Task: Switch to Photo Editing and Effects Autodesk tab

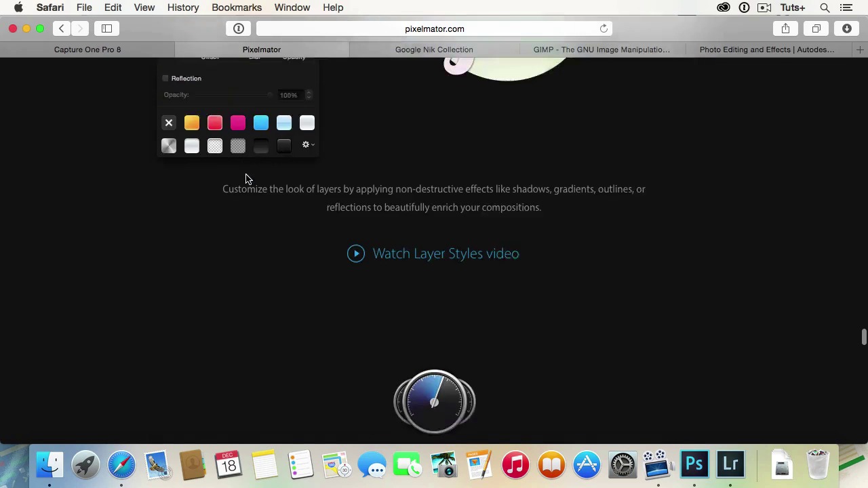Action: coord(767,49)
